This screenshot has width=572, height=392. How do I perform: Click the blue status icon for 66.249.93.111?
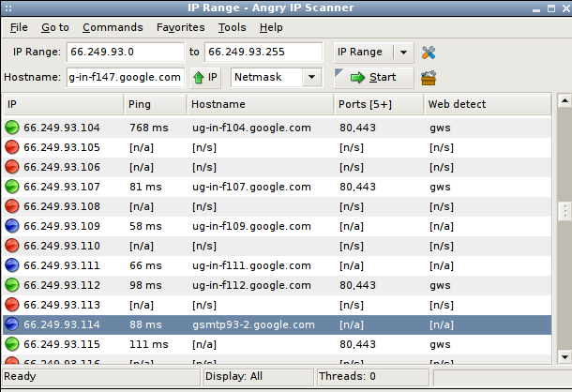[12, 265]
